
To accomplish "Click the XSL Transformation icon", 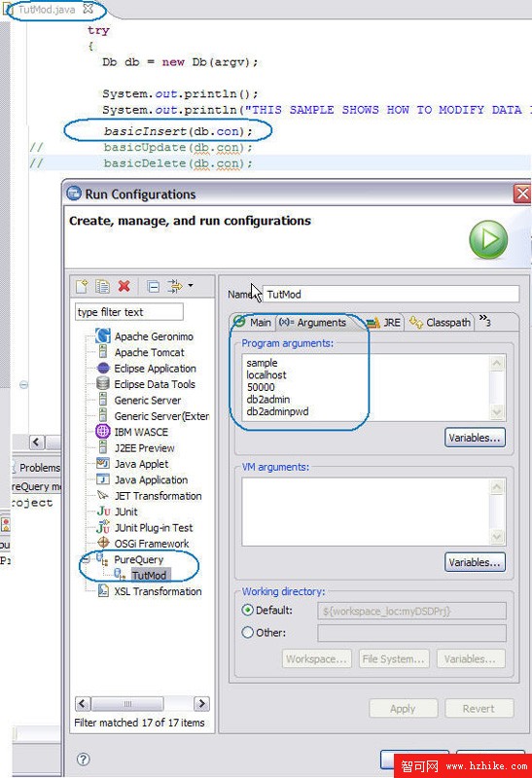I will (x=103, y=591).
